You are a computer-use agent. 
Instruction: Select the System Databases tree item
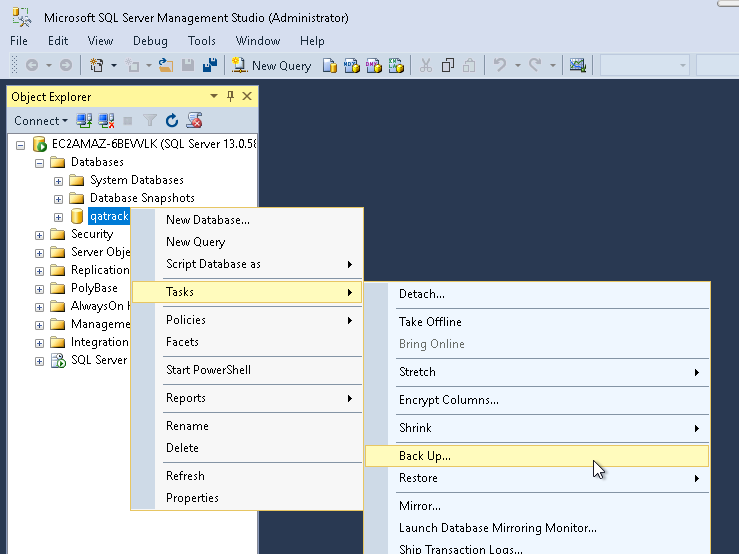pos(137,180)
